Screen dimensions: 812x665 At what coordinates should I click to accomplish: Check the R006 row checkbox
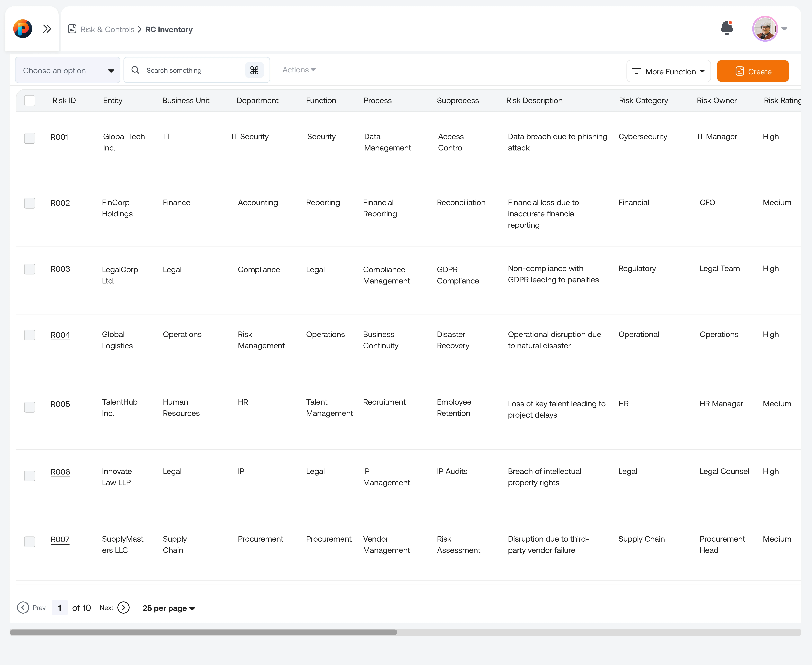[29, 476]
